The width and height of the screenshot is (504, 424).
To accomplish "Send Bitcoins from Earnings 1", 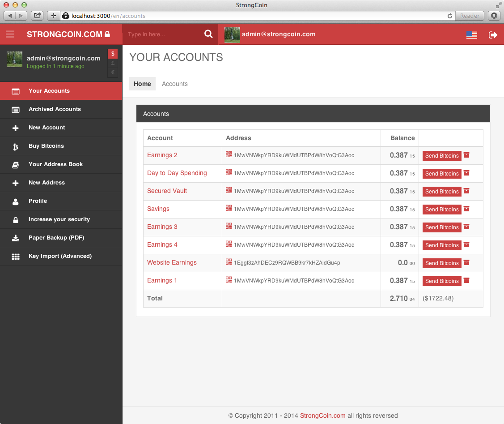I will pos(442,281).
